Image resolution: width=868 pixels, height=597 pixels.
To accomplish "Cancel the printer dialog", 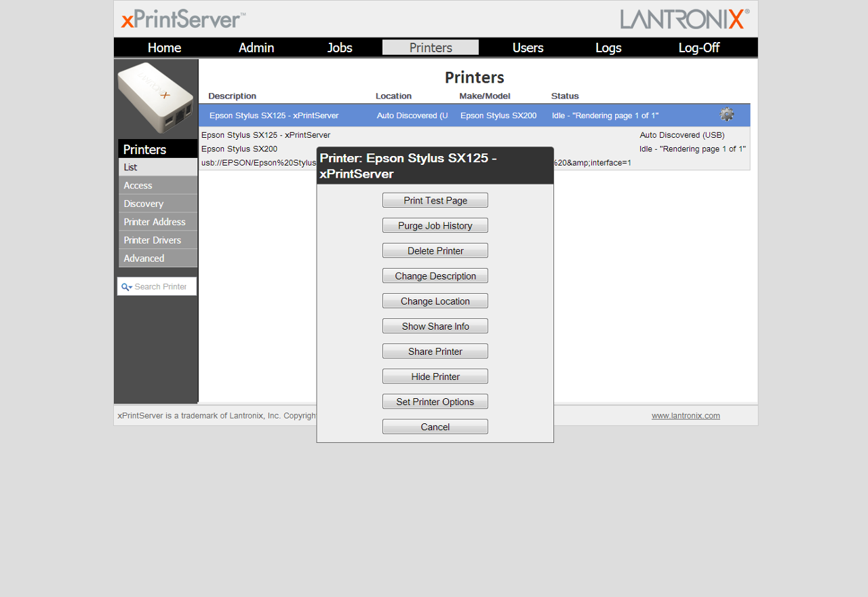I will point(435,426).
